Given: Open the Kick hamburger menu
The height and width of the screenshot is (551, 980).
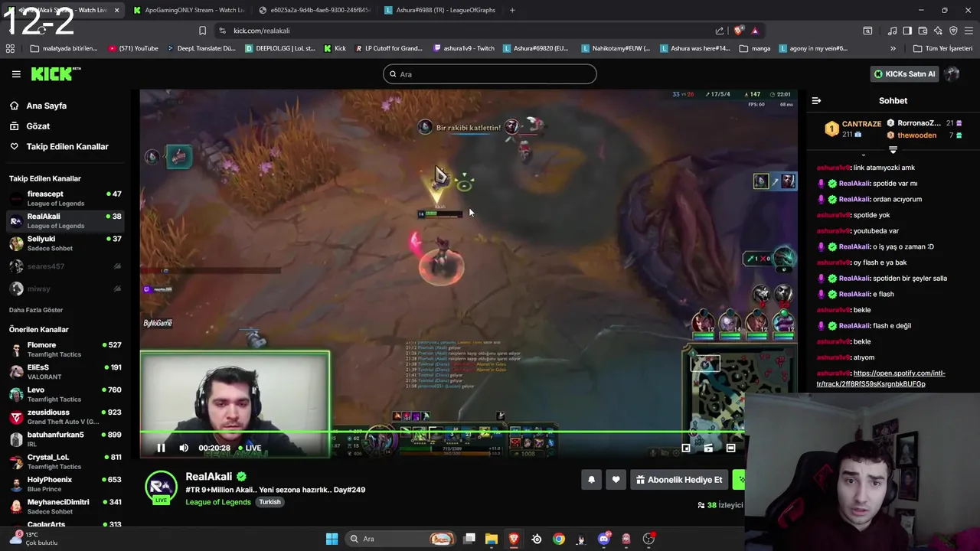Looking at the screenshot, I should point(16,74).
